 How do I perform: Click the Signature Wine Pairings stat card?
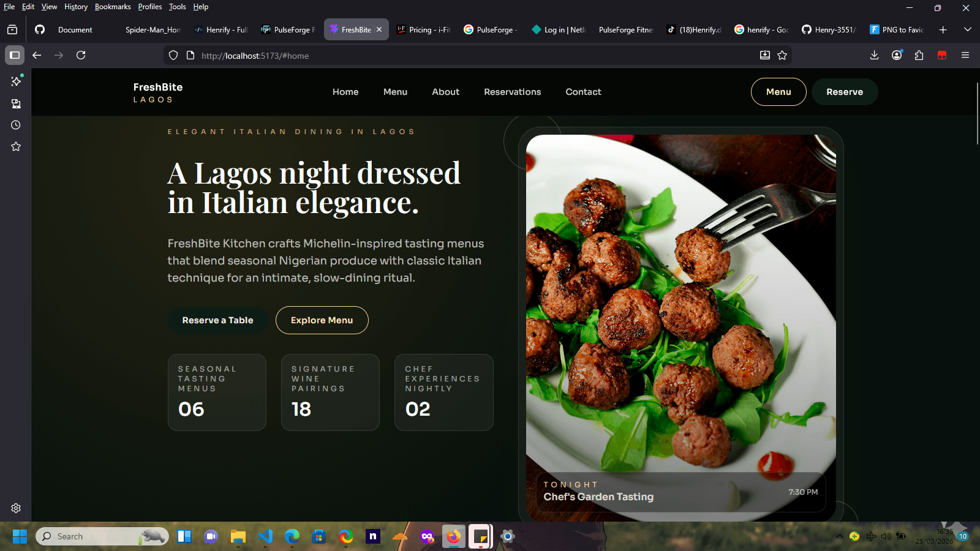[330, 392]
